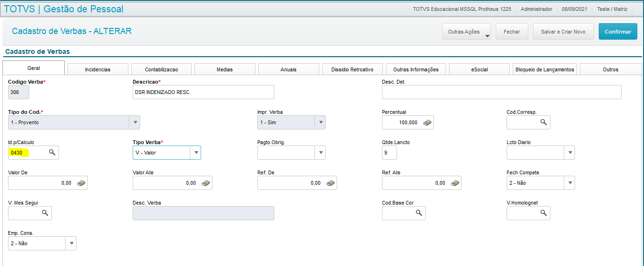The height and width of the screenshot is (266, 644).
Task: Switch to the Incidencias tab
Action: coord(98,69)
